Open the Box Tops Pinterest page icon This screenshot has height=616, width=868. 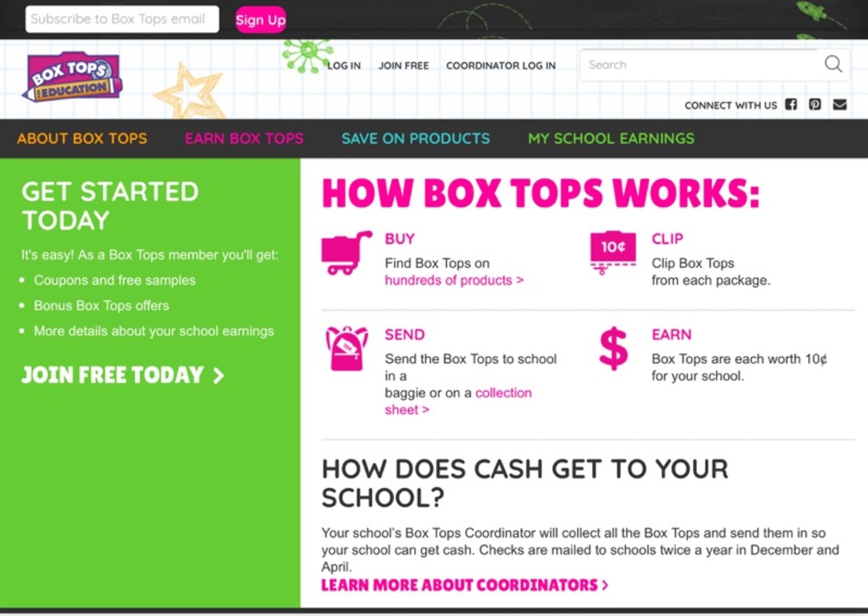(x=815, y=105)
